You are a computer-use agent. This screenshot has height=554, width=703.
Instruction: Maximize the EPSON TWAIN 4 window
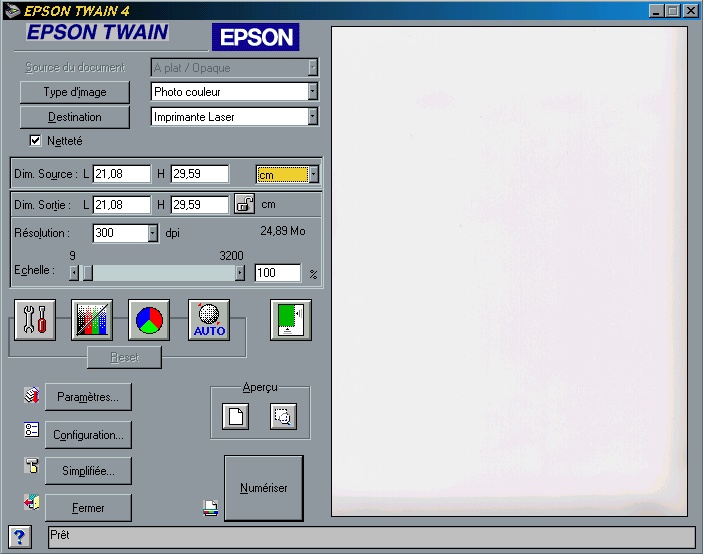click(673, 11)
